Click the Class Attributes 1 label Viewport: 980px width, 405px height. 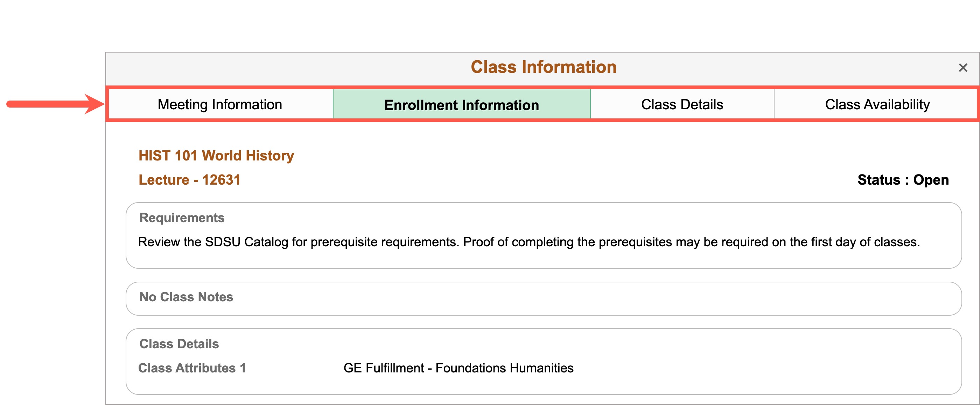pyautogui.click(x=192, y=368)
